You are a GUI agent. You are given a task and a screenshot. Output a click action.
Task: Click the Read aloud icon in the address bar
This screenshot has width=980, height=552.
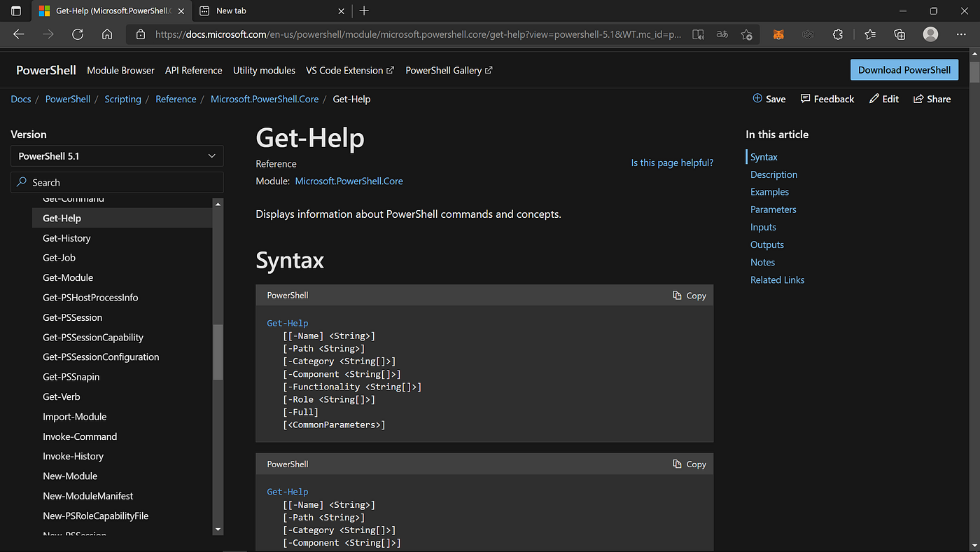click(697, 34)
